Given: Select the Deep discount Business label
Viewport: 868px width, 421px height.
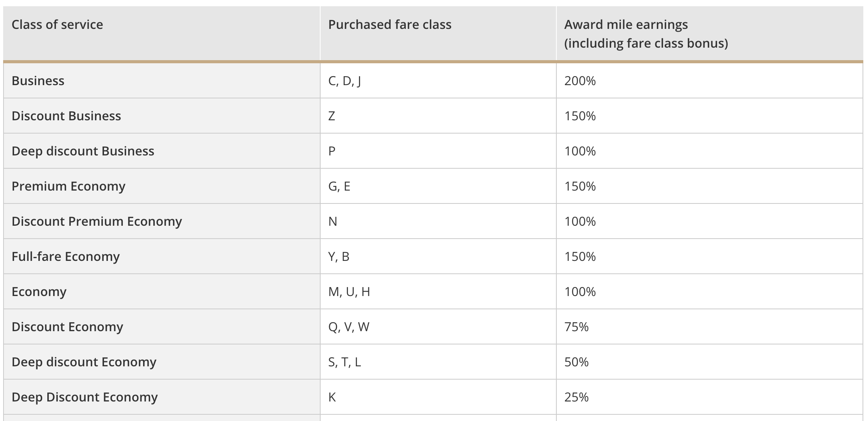Looking at the screenshot, I should pyautogui.click(x=83, y=151).
